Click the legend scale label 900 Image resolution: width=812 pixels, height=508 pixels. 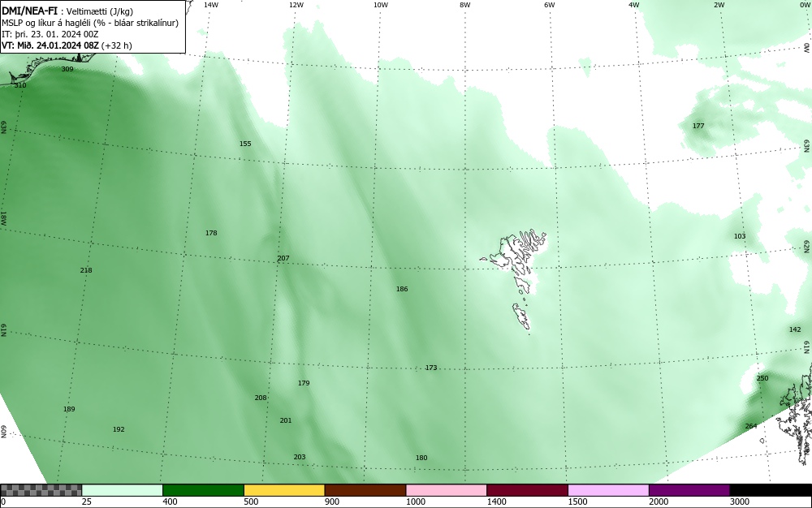(x=332, y=502)
